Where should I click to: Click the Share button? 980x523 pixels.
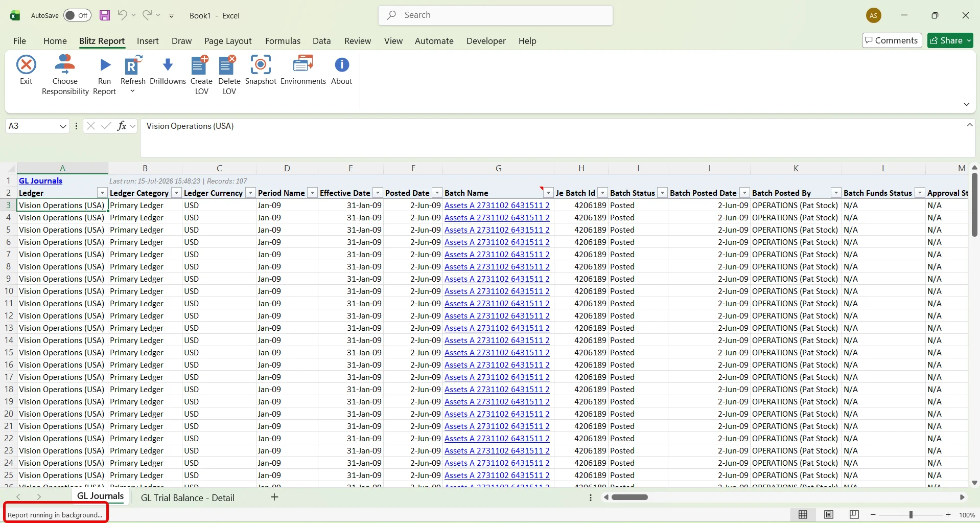coord(950,40)
